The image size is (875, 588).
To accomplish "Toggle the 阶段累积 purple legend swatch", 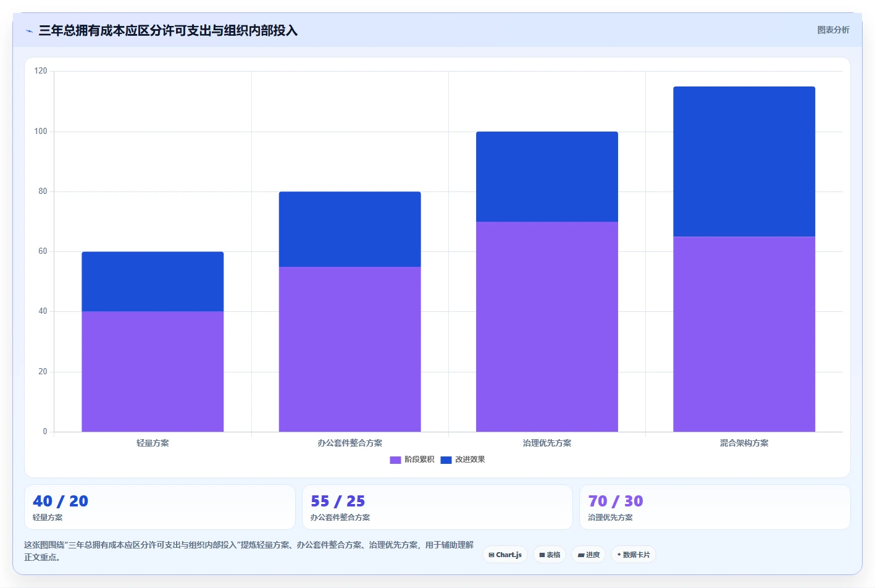I will pos(396,460).
